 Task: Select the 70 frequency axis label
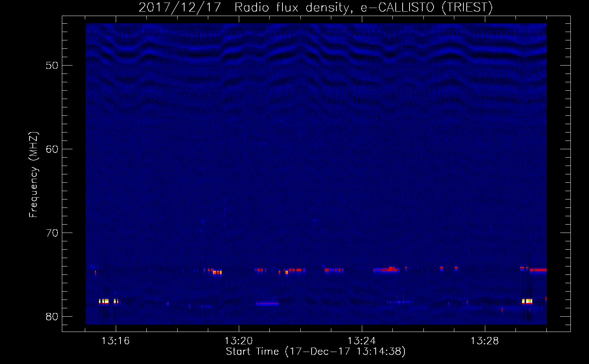click(x=52, y=233)
